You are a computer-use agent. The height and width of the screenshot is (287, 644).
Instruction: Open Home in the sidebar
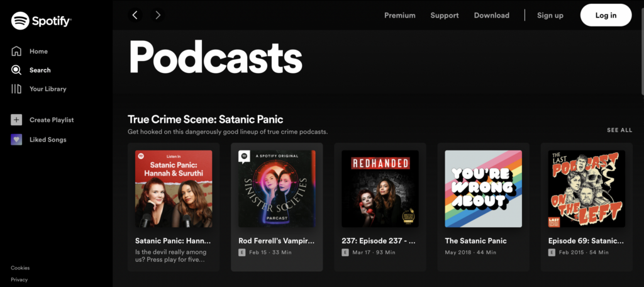coord(38,52)
